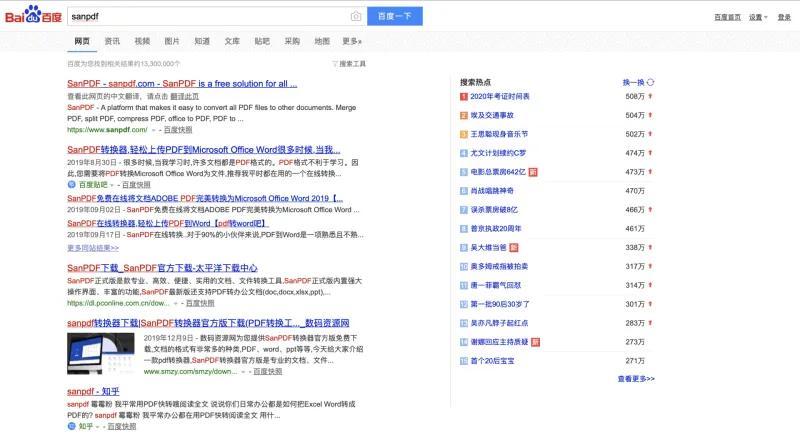Screen dimensions: 800x435
Task: Expand the 知乎 source dropdown arrow
Action: pos(97,427)
